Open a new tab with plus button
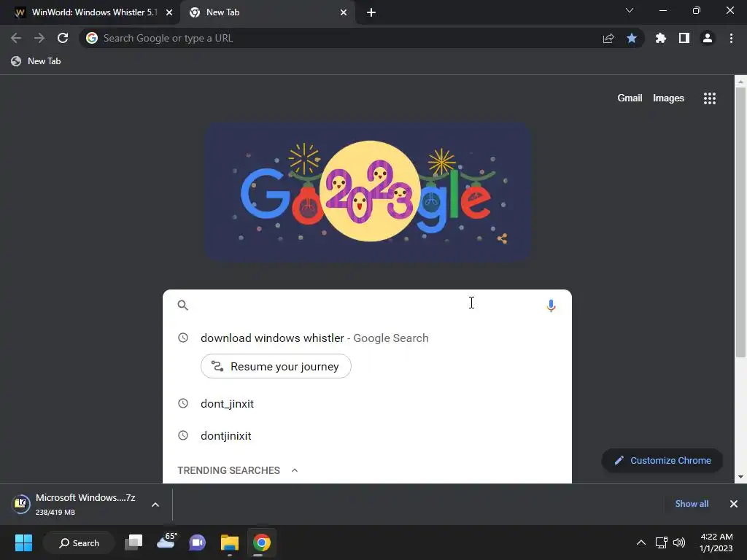 [x=371, y=12]
